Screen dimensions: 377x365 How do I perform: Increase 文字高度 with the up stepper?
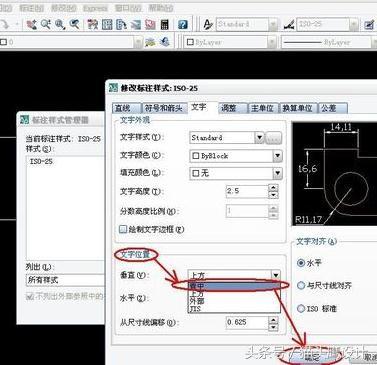(273, 188)
